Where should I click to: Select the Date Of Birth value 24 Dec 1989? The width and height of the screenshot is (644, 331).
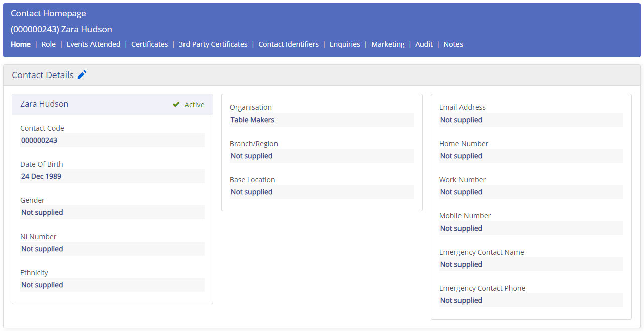tap(112, 176)
